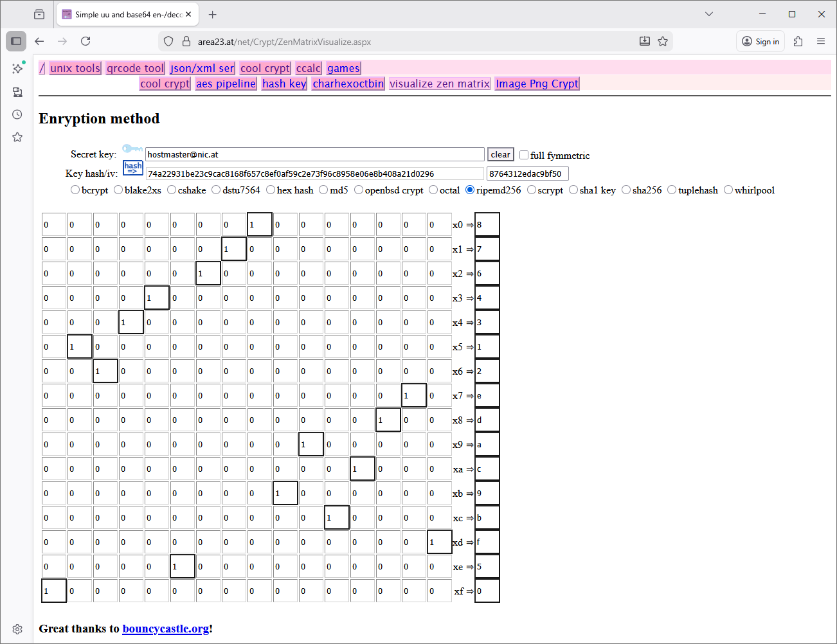Select the whirlpool radio option

coord(728,190)
